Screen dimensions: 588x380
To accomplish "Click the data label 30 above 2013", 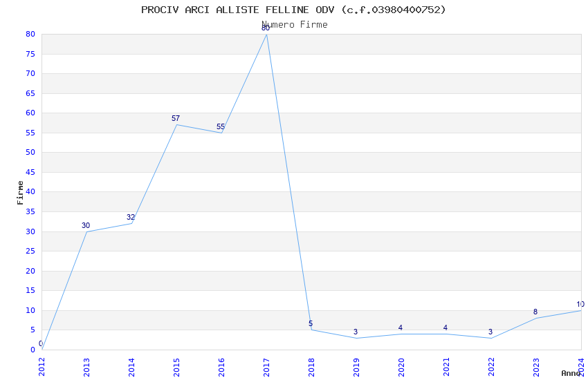I will (86, 225).
